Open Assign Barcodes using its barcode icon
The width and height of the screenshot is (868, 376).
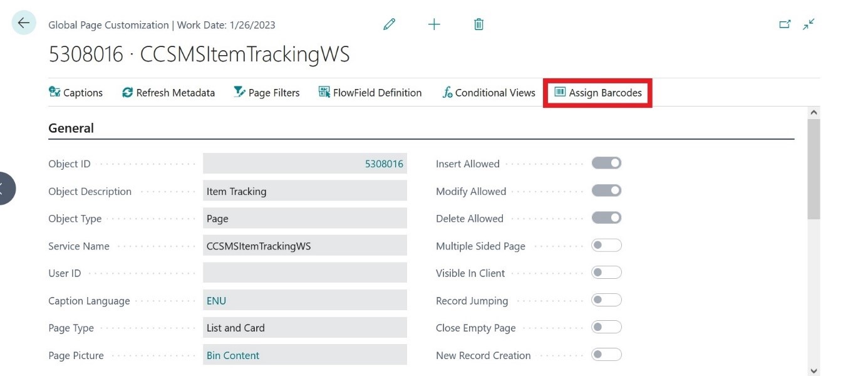[x=559, y=92]
